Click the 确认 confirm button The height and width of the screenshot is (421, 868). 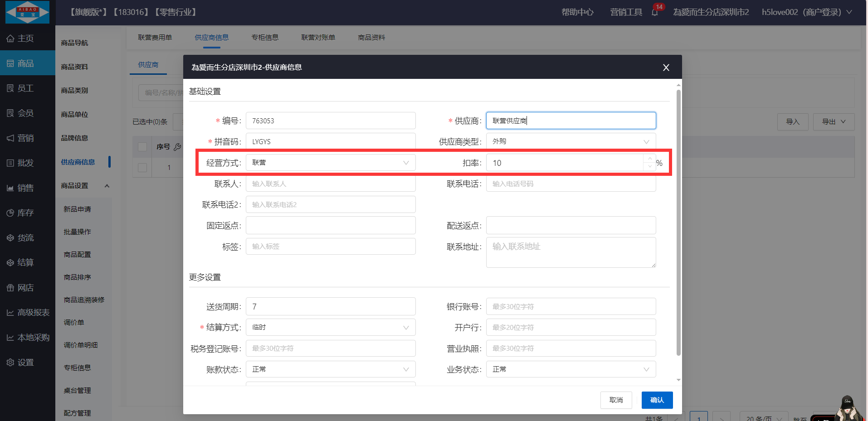[x=657, y=400]
